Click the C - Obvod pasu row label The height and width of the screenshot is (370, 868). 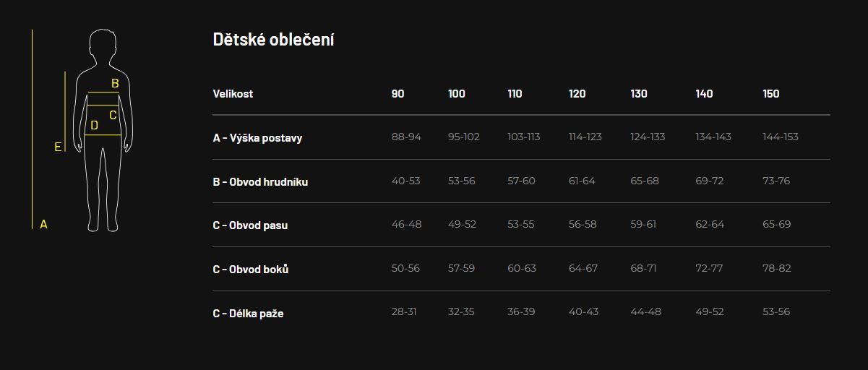[x=250, y=225]
